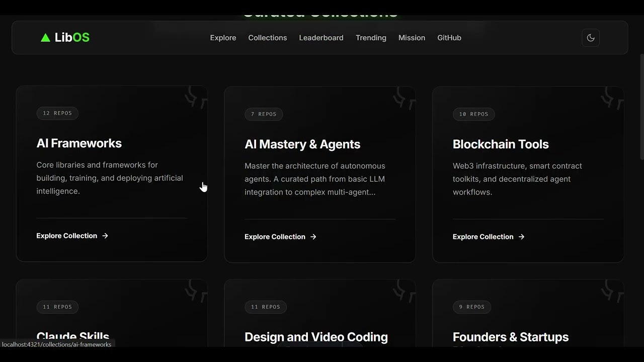Select the 10 REPOS badge
Image resolution: width=644 pixels, height=362 pixels.
[473, 114]
